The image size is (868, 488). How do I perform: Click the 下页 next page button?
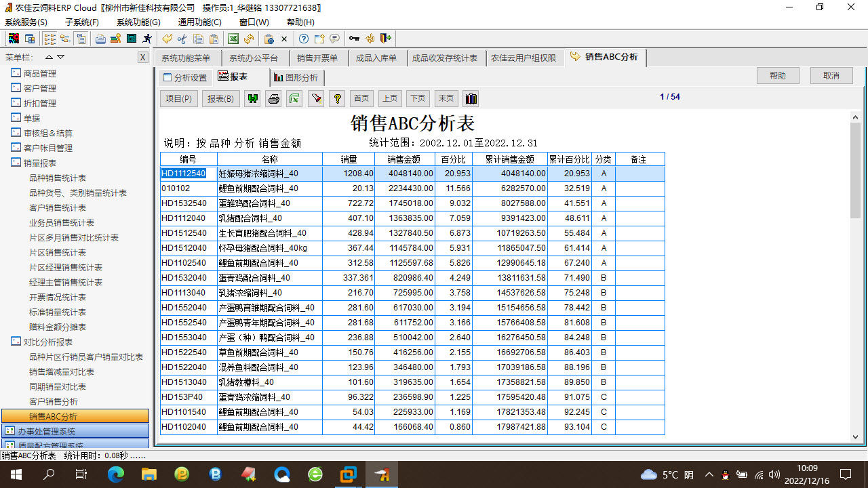(417, 98)
